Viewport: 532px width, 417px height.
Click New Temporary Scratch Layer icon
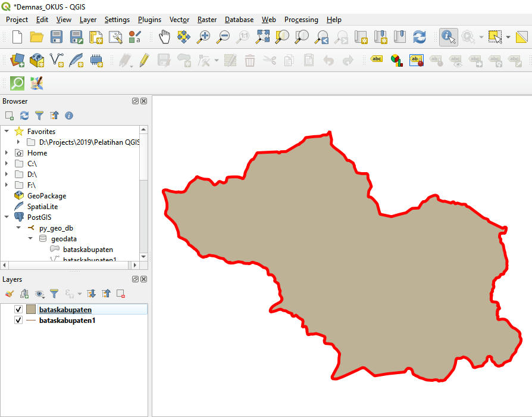coord(96,60)
